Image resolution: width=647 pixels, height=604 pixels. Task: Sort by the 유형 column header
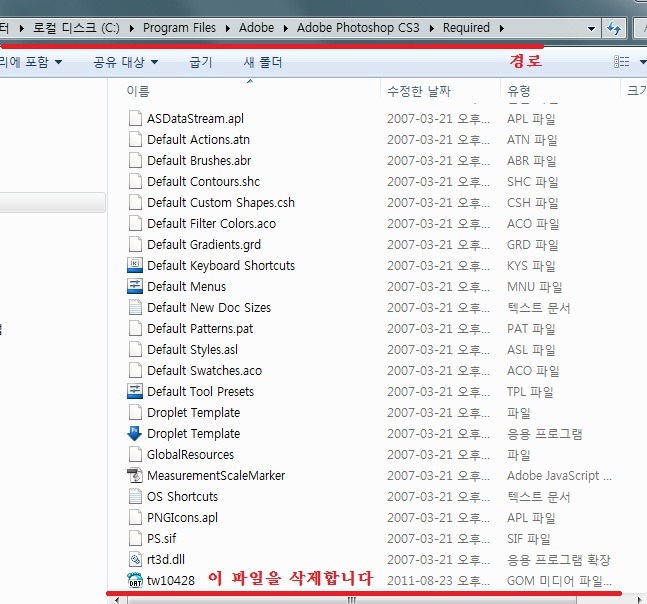[x=560, y=90]
